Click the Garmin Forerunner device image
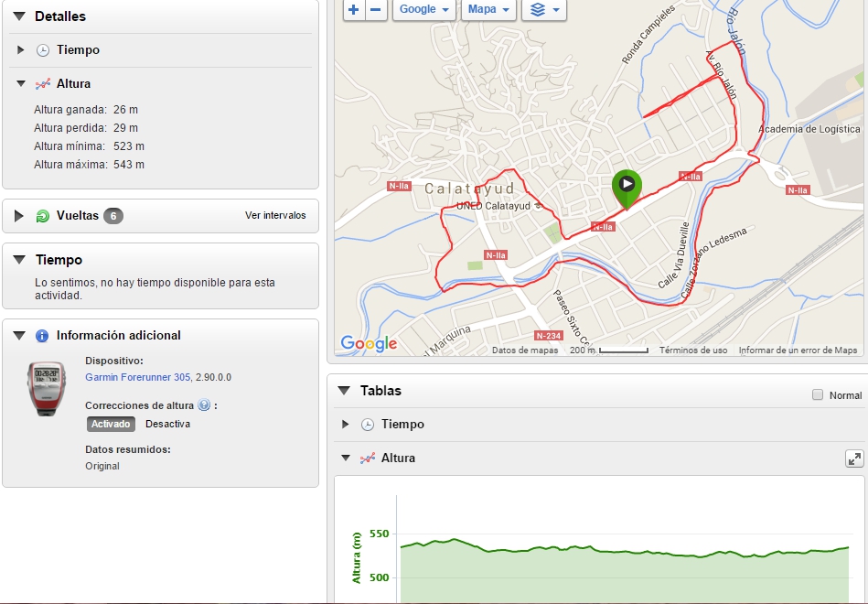Image resolution: width=868 pixels, height=604 pixels. [x=45, y=388]
